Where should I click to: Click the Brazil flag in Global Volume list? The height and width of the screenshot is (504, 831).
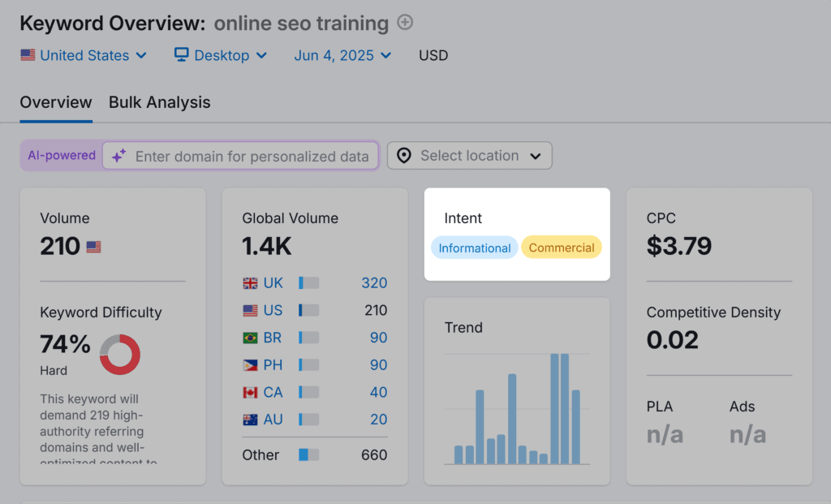(249, 338)
